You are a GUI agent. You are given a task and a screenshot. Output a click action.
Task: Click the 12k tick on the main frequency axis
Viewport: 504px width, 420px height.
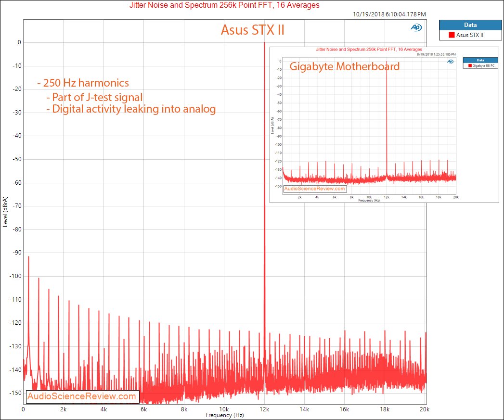tap(264, 409)
